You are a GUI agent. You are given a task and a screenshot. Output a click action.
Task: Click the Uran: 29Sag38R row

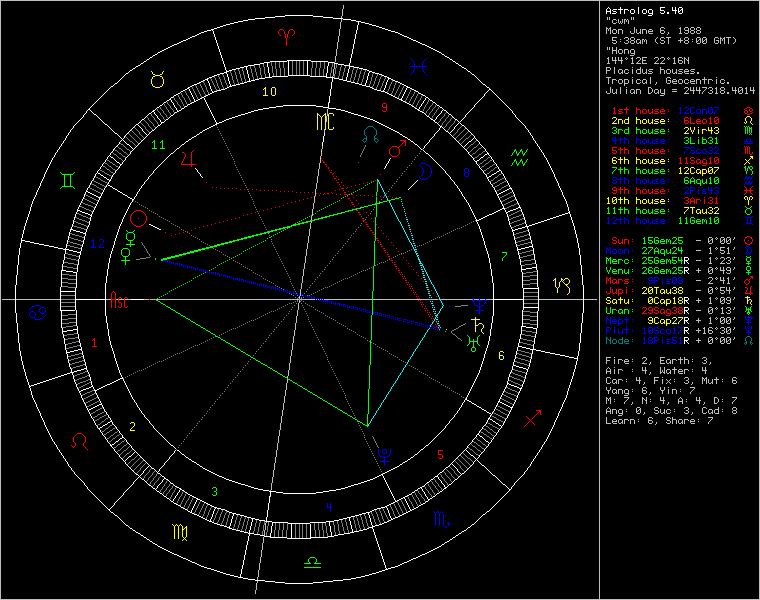coord(679,311)
